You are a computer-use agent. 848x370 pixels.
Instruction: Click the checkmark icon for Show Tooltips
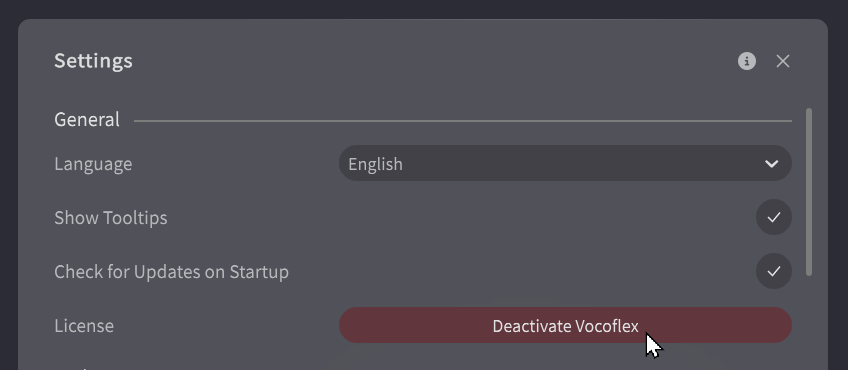pyautogui.click(x=774, y=217)
